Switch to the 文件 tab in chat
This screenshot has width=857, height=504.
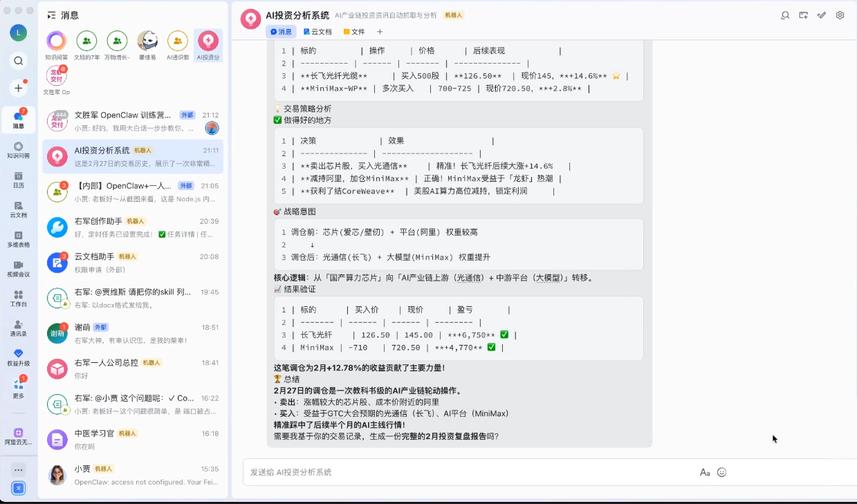pos(354,32)
